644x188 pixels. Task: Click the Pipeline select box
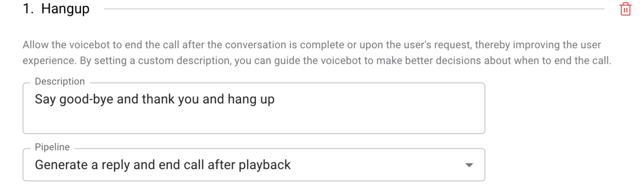360,165
